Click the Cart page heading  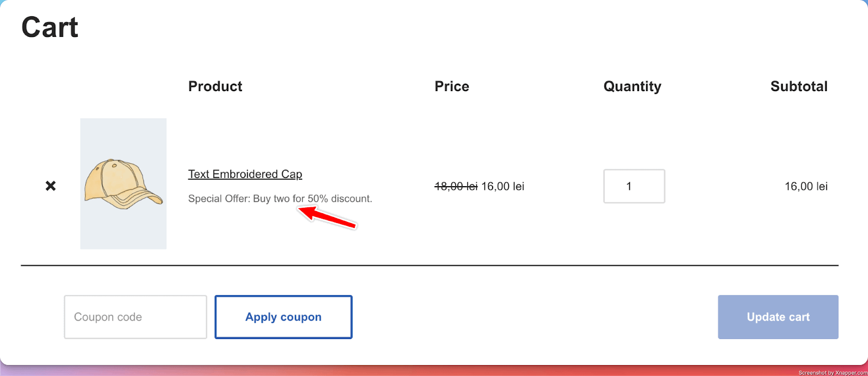(x=50, y=28)
